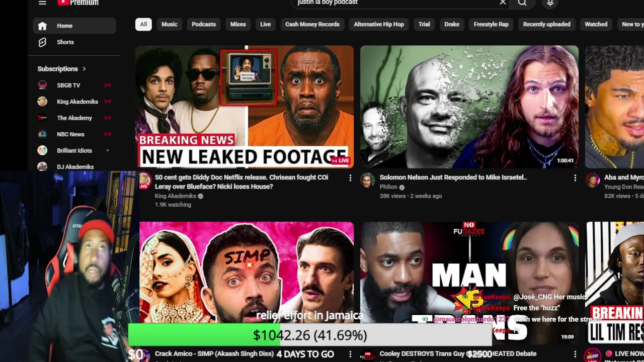Click The Akademy sidebar avatar
This screenshot has width=644, height=362.
[x=42, y=118]
